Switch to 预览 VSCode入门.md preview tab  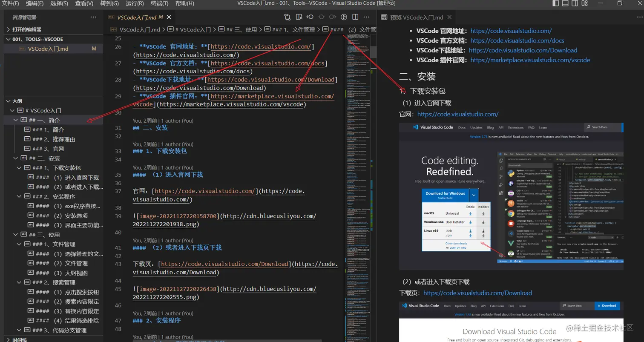[x=416, y=17]
